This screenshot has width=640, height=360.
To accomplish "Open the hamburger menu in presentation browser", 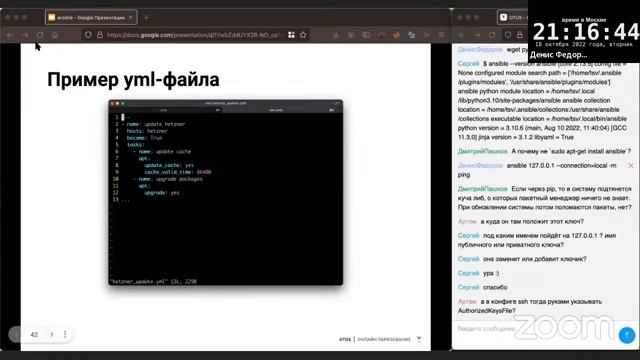I will tap(441, 35).
